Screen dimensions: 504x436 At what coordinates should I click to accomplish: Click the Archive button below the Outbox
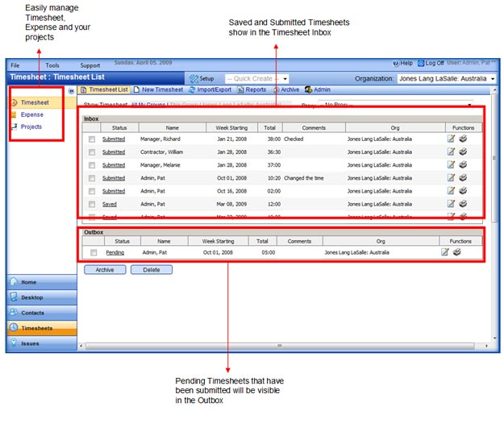(x=105, y=269)
